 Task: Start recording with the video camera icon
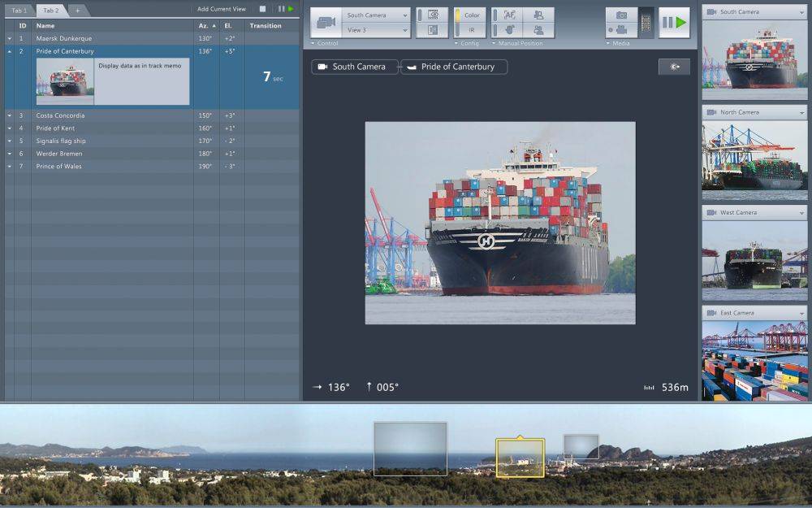(621, 30)
